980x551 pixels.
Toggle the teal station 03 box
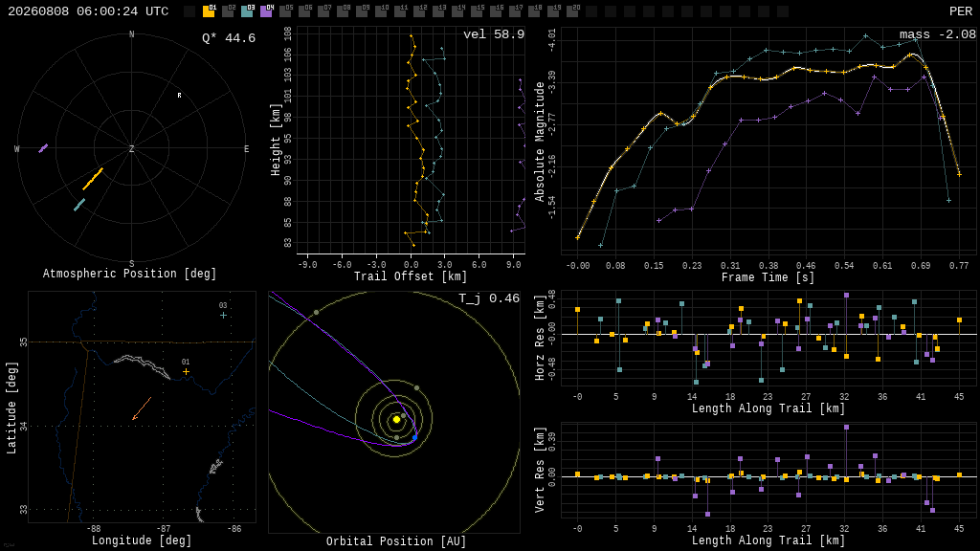point(247,11)
